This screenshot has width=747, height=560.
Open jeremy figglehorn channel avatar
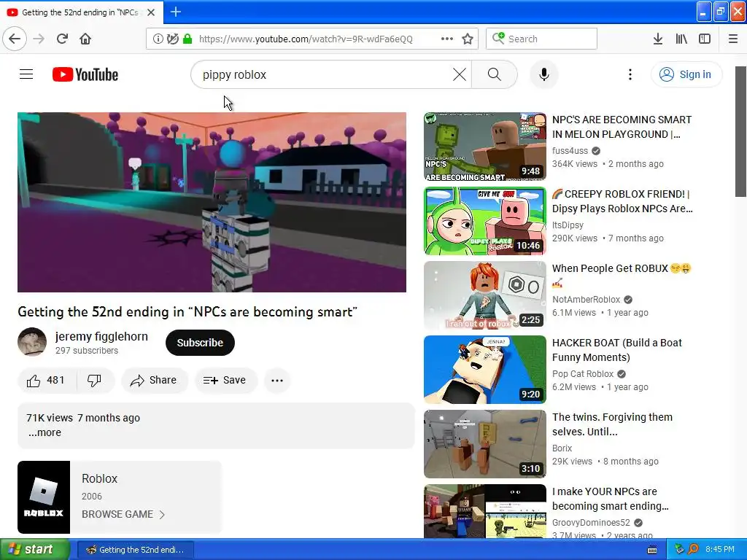(x=32, y=342)
